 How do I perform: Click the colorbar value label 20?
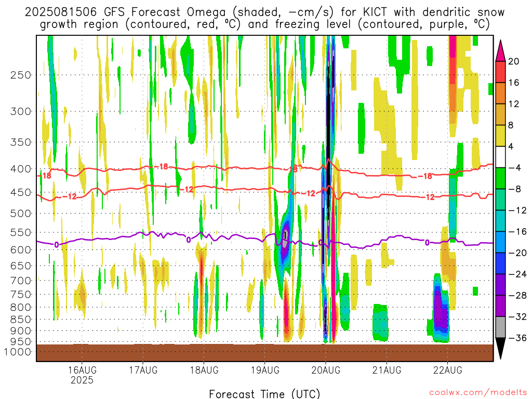click(514, 61)
